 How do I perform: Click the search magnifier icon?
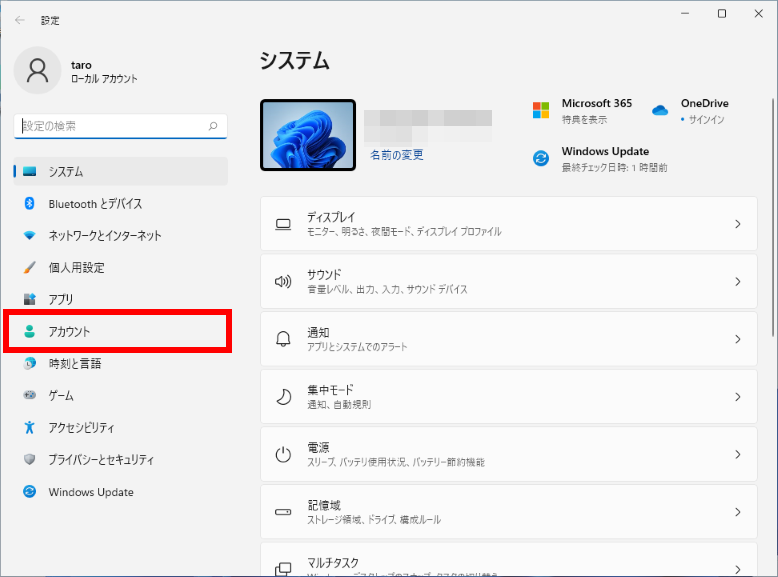pyautogui.click(x=213, y=126)
